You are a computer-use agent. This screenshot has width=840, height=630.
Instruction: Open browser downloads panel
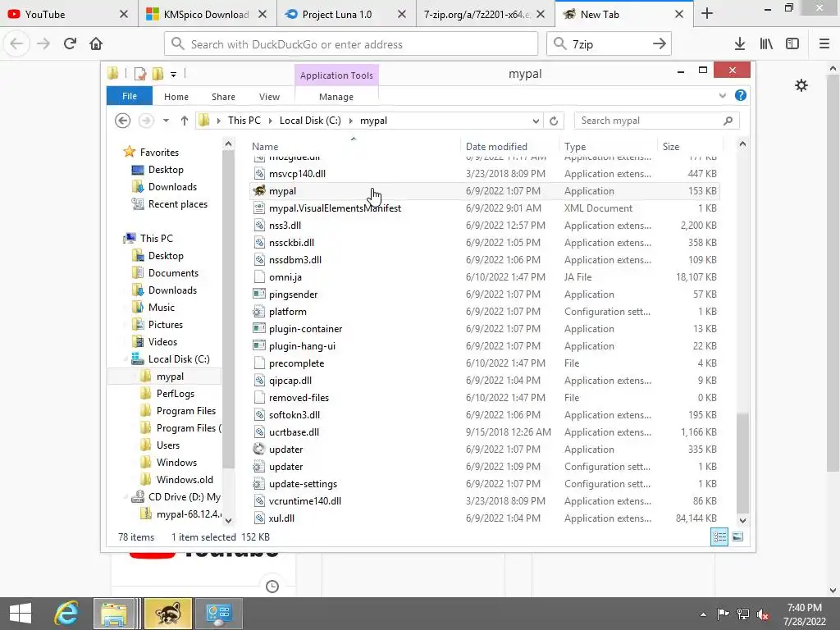[x=740, y=44]
